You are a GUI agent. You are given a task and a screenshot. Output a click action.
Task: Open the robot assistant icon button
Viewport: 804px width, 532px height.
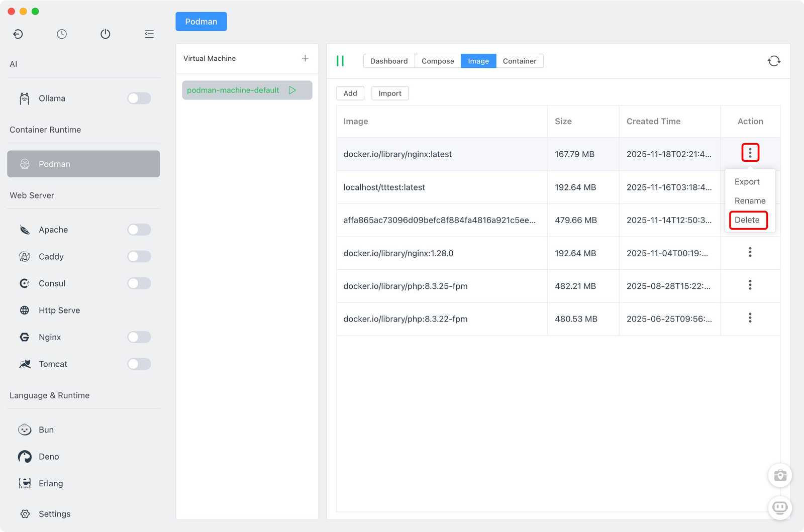780,507
